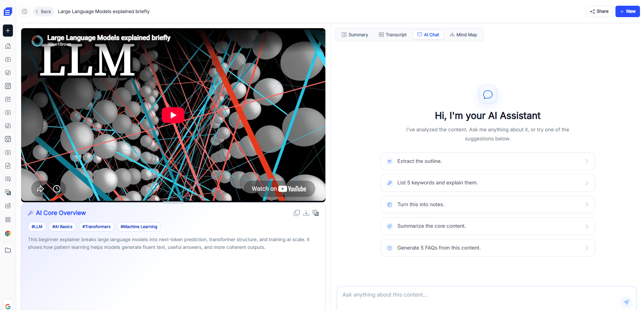Copy the AI Core Overview content

[x=296, y=213]
